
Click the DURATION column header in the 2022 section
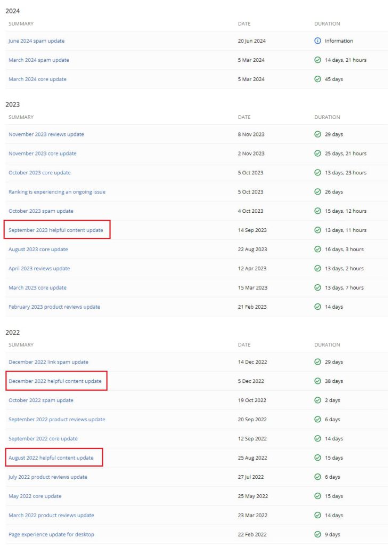(x=327, y=344)
